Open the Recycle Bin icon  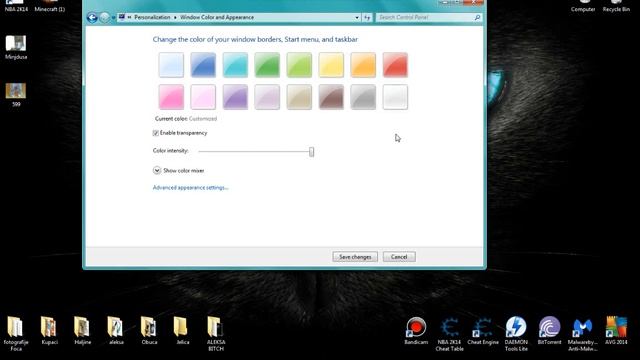[x=616, y=6]
